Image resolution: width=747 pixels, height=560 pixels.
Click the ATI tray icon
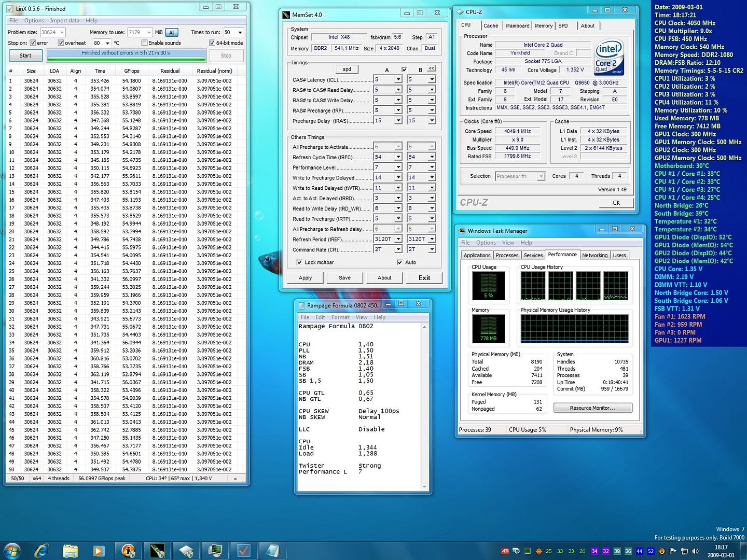pyautogui.click(x=505, y=551)
